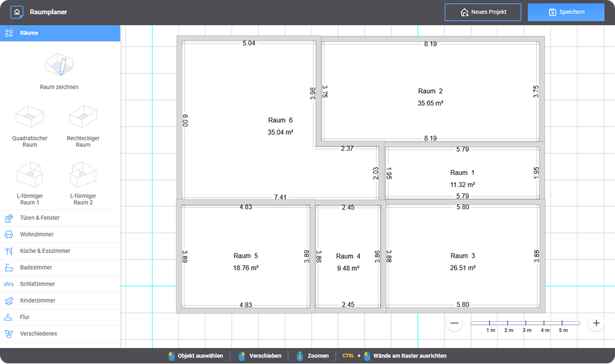Image resolution: width=615 pixels, height=364 pixels.
Task: Save the plan with Speichern button
Action: 566,12
